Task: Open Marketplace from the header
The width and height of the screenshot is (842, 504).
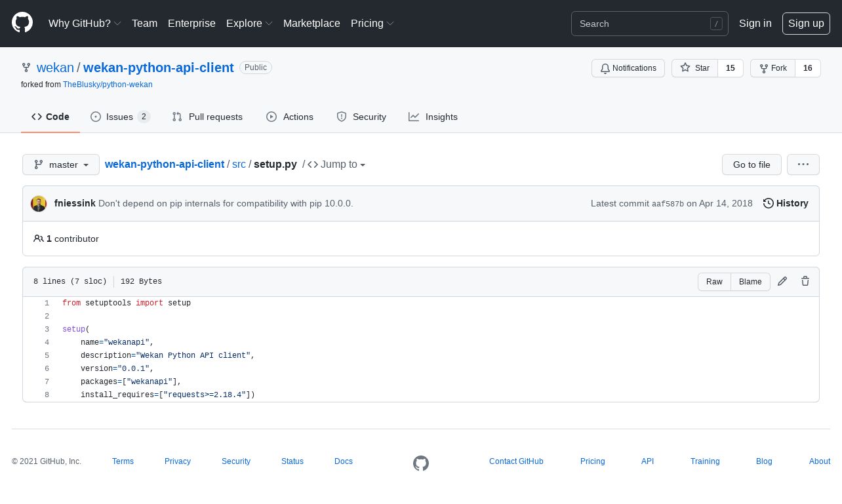Action: pos(311,24)
